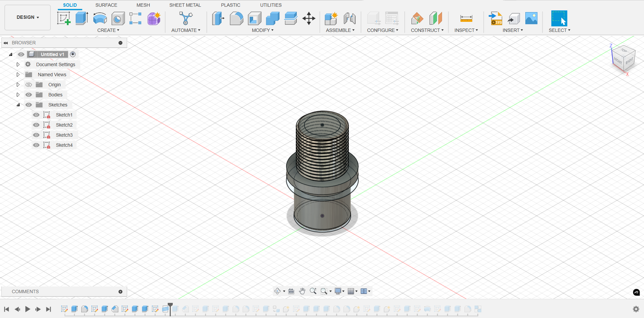Viewport: 644px width, 318px height.
Task: Switch to the SURFACE tab
Action: click(x=106, y=5)
